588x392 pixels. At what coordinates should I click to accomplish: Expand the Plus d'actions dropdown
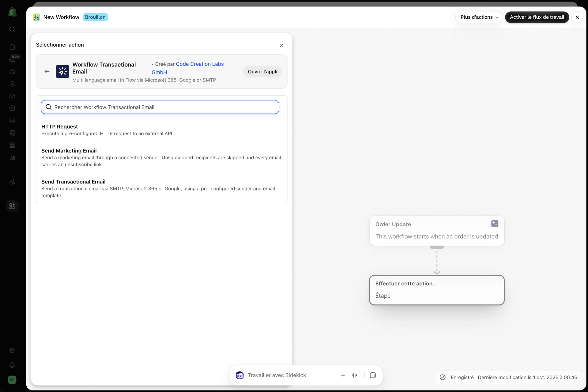(x=479, y=17)
